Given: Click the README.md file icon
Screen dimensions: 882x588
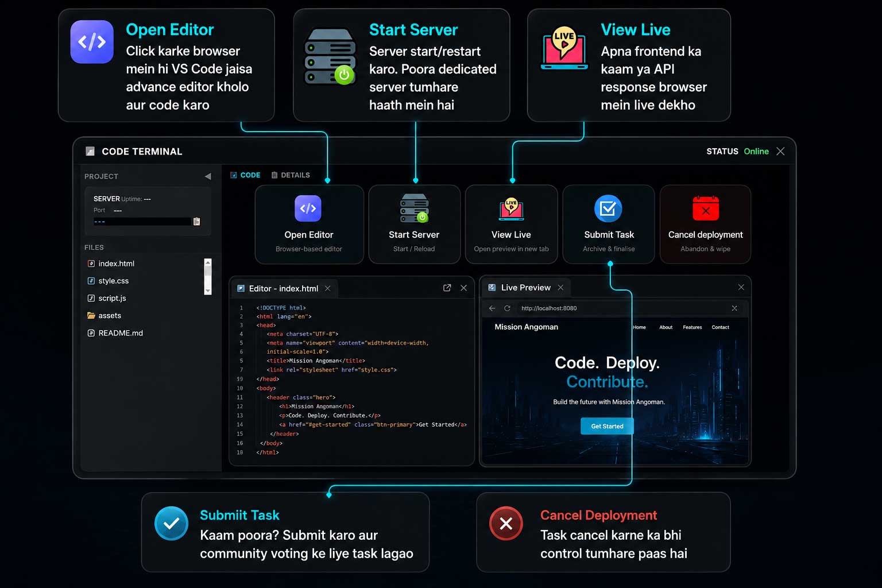Looking at the screenshot, I should coord(91,333).
